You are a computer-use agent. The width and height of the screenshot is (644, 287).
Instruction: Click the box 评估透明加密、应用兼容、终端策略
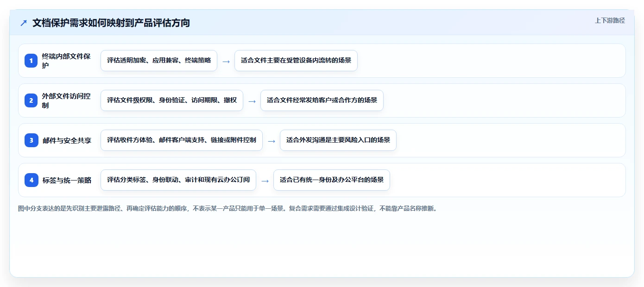click(159, 61)
